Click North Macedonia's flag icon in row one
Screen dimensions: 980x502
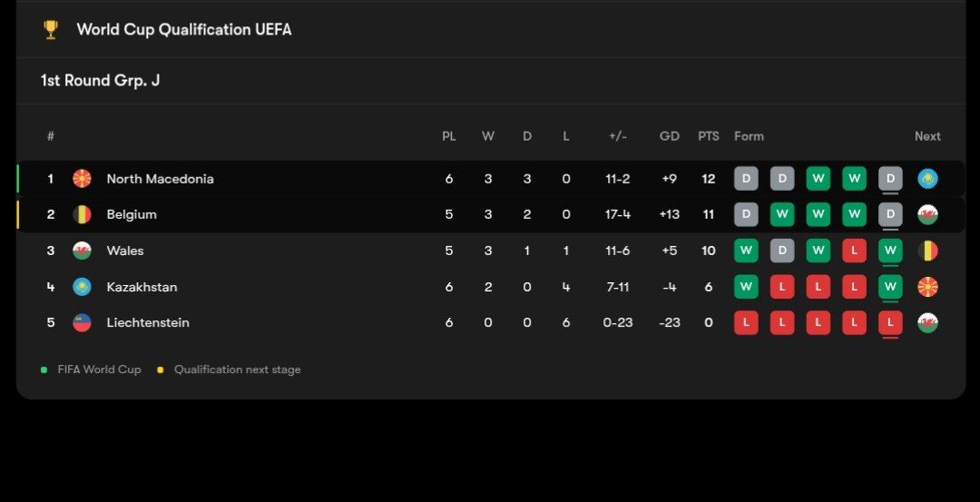pos(83,179)
